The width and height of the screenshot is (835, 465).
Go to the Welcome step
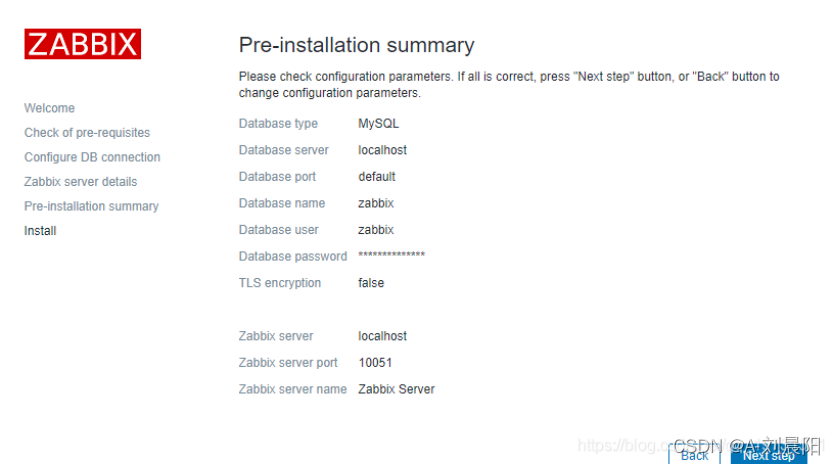point(49,108)
